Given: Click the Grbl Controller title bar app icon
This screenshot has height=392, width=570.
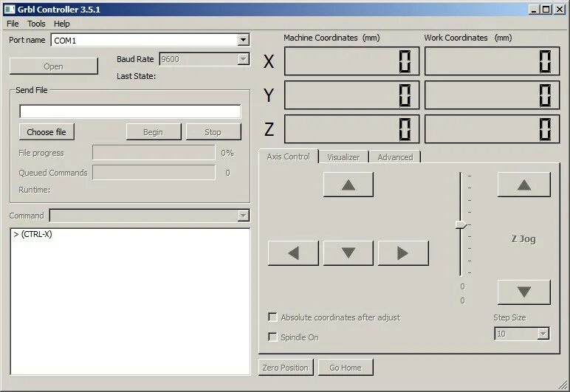Looking at the screenshot, I should tap(10, 9).
